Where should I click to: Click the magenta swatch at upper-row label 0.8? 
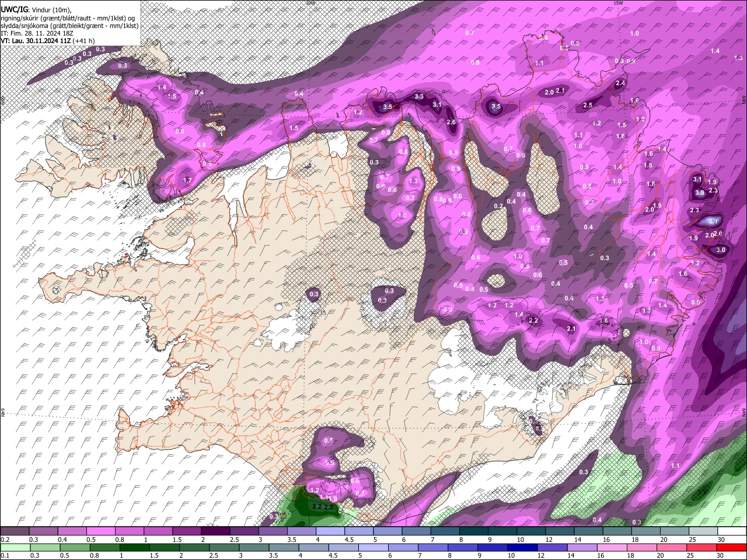(x=129, y=531)
